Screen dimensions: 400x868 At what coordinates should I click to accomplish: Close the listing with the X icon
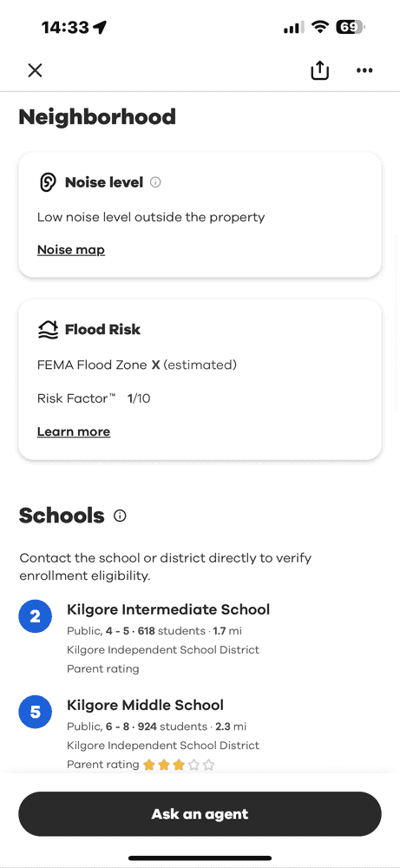(35, 70)
